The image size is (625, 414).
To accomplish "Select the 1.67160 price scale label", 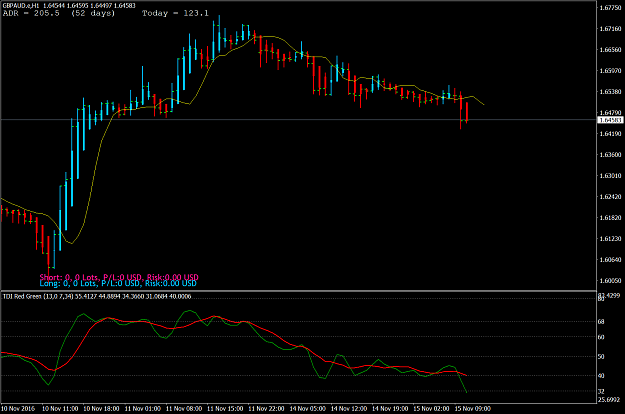I will click(x=610, y=29).
